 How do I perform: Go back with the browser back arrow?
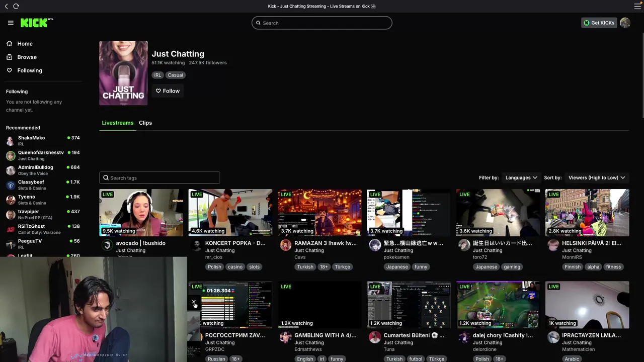(6, 6)
